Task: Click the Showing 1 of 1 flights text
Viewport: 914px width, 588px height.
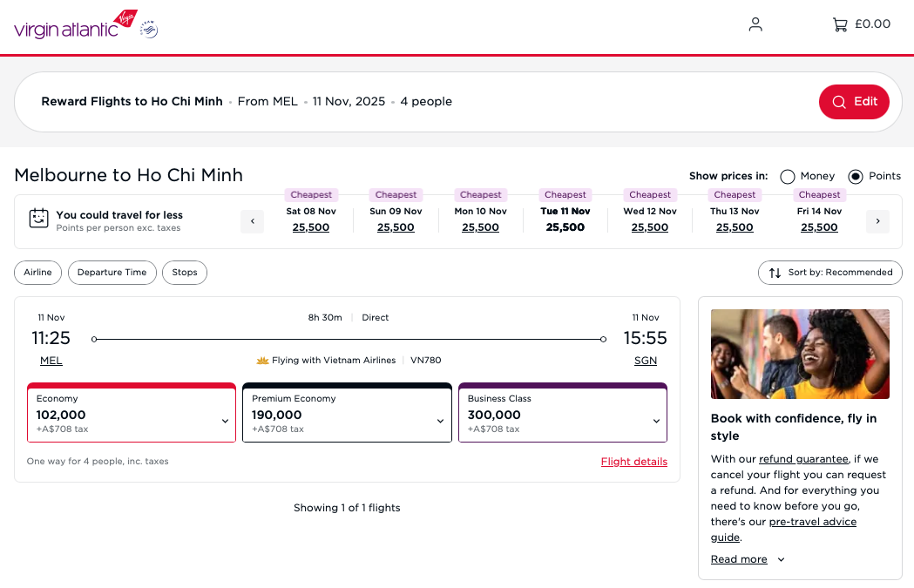Action: coord(347,508)
